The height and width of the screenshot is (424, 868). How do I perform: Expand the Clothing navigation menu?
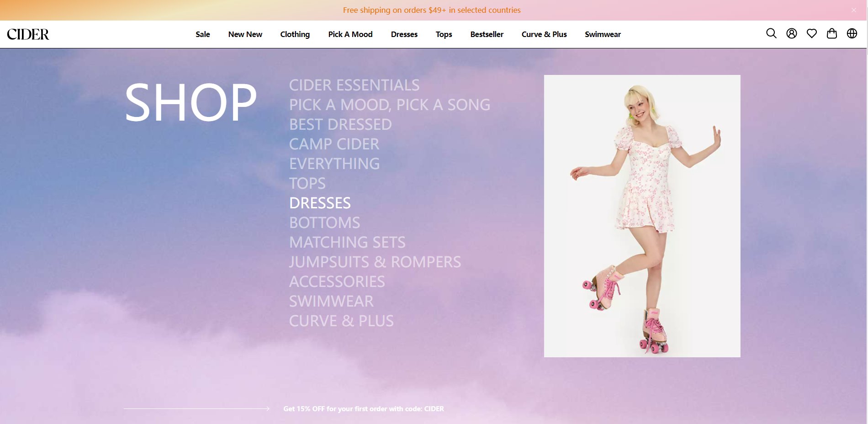pyautogui.click(x=295, y=34)
